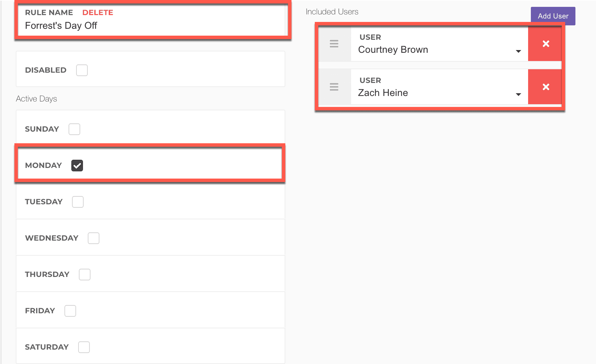This screenshot has height=364, width=596.
Task: Edit the rule name Forrest's Day Off
Action: click(61, 26)
